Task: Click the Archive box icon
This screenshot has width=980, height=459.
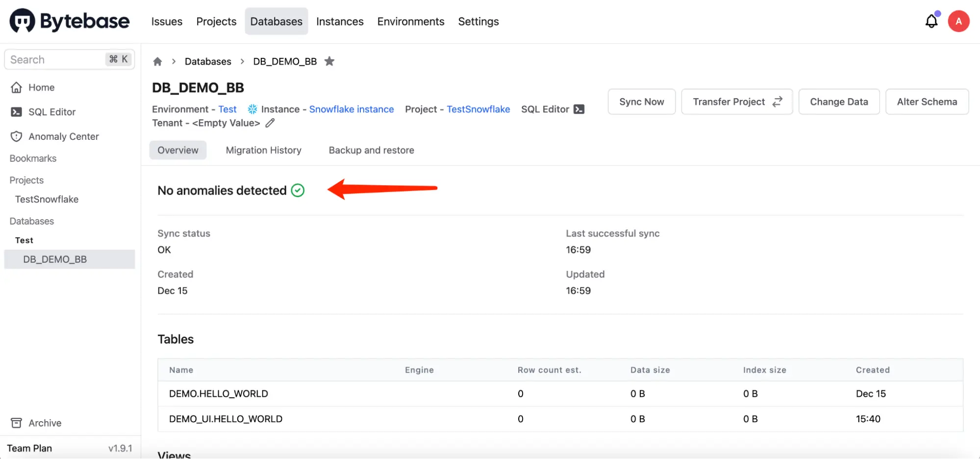Action: coord(16,423)
